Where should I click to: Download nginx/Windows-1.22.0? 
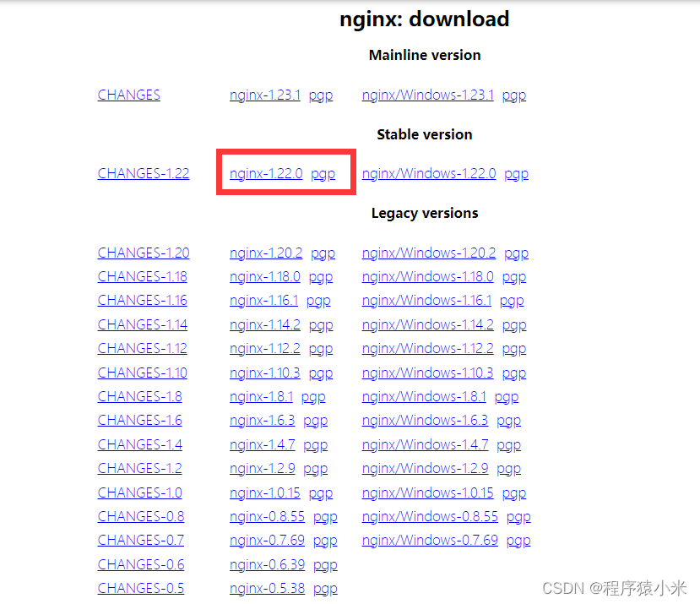point(429,173)
